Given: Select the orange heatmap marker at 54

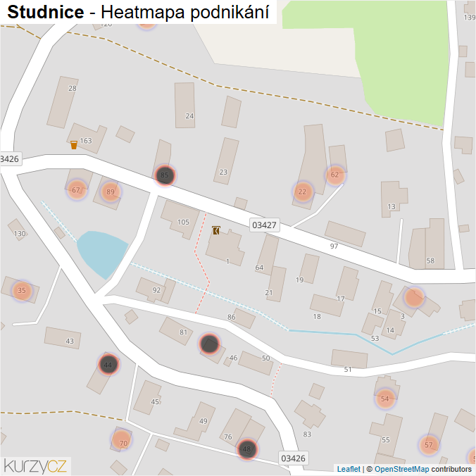Looking at the screenshot, I should 385,399.
